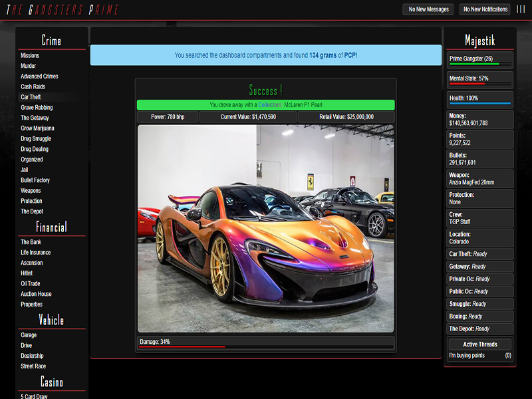Open the Hitlist

[x=27, y=273]
